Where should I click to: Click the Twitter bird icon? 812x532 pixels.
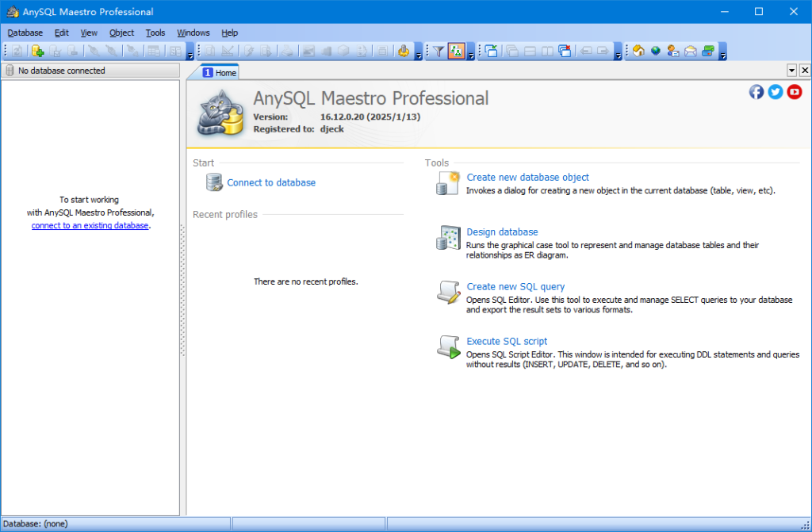[x=776, y=92]
